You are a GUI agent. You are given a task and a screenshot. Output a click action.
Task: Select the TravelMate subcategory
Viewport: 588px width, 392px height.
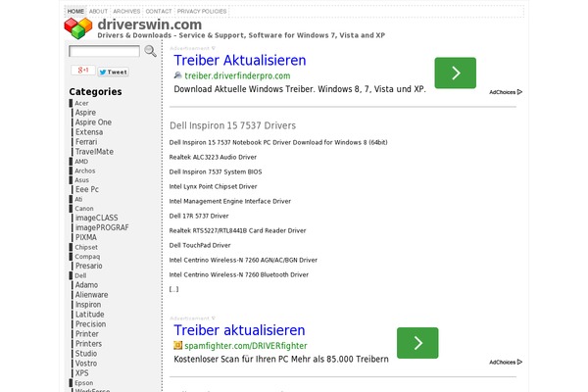pyautogui.click(x=94, y=152)
